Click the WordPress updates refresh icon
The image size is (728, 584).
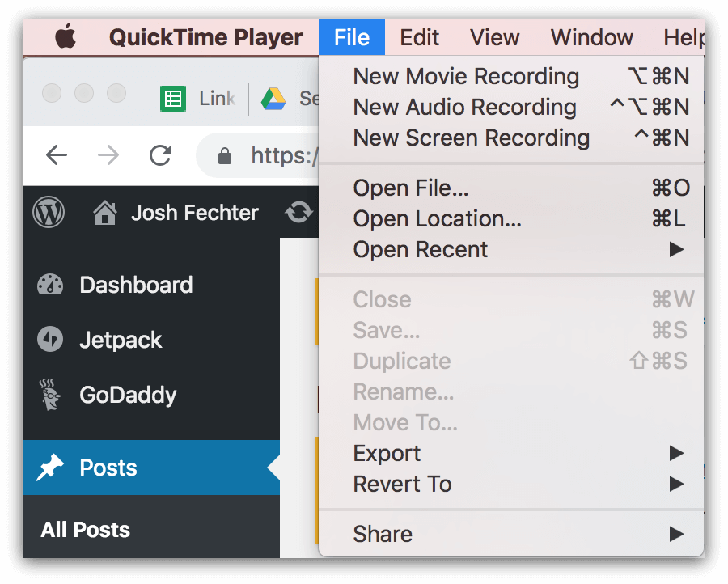click(298, 212)
